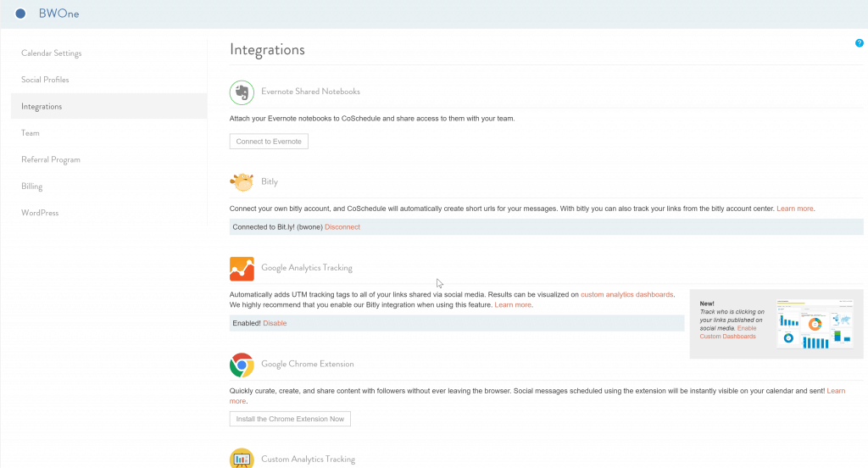The height and width of the screenshot is (468, 868).
Task: Disable Google Analytics Tracking
Action: point(275,324)
